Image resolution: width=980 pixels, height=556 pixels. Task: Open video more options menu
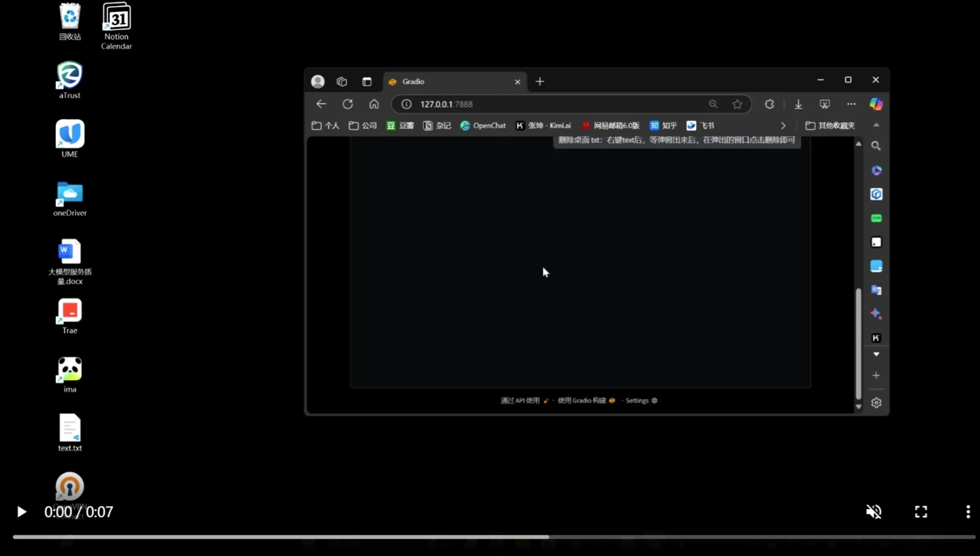click(x=968, y=511)
